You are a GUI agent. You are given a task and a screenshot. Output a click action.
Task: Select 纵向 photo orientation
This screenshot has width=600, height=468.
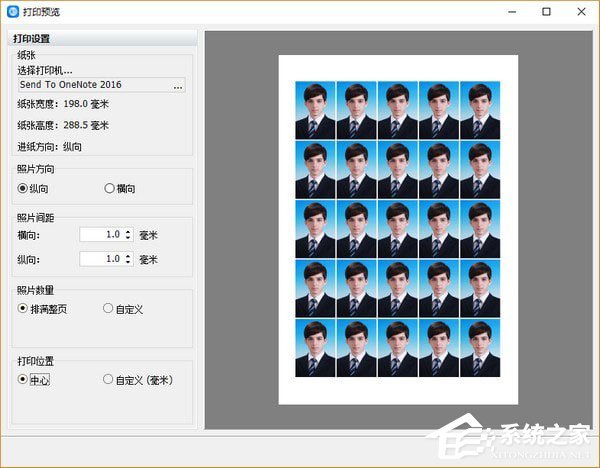[23, 188]
